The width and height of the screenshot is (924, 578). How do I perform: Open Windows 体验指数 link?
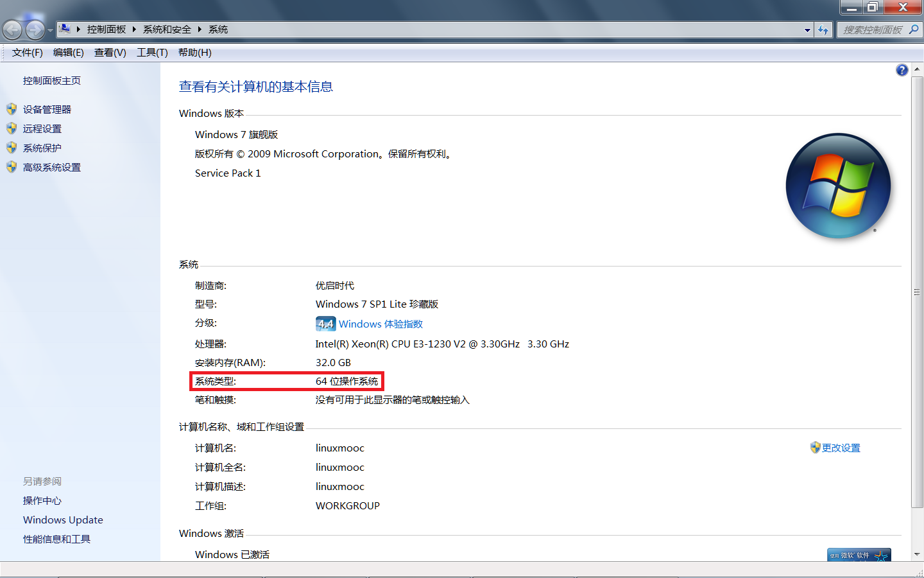point(381,324)
